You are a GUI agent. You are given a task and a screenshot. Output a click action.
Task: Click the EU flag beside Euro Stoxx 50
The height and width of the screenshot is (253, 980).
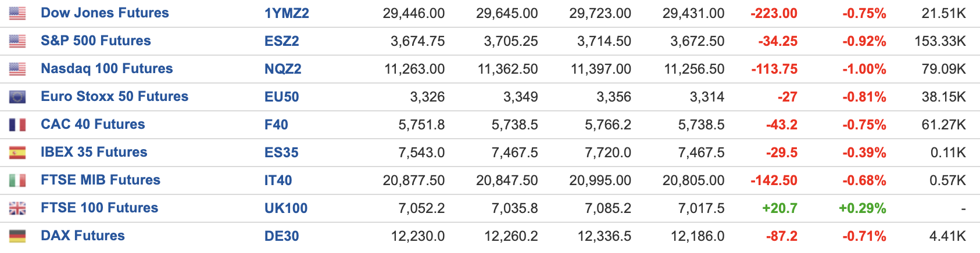[x=17, y=97]
